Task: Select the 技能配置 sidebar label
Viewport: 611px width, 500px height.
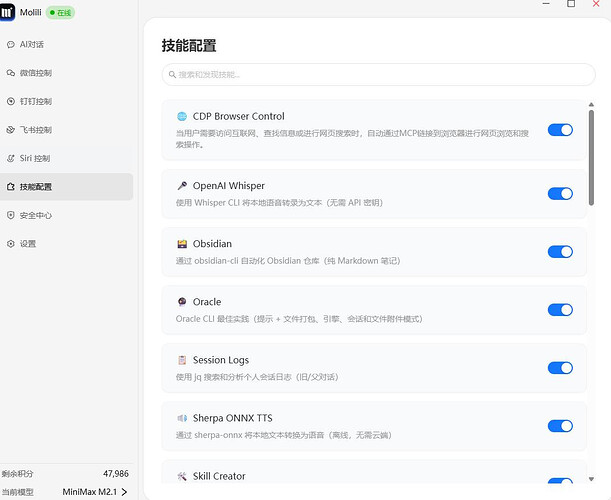Action: (x=35, y=187)
